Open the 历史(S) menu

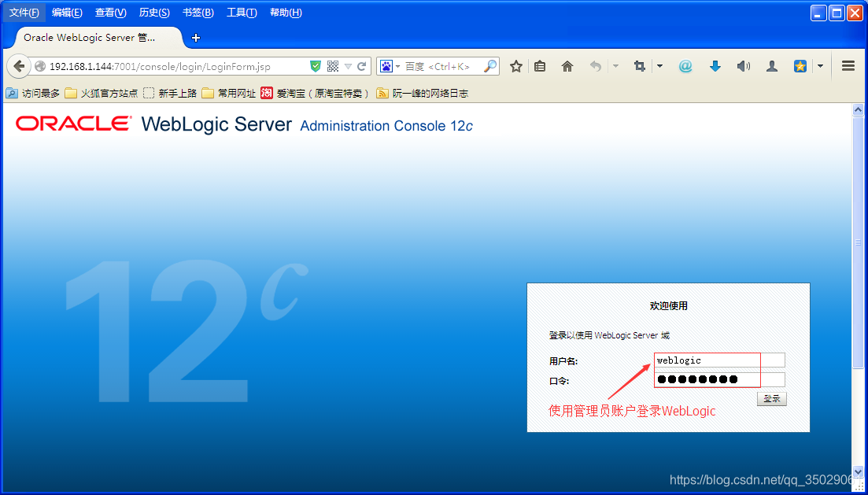(154, 12)
